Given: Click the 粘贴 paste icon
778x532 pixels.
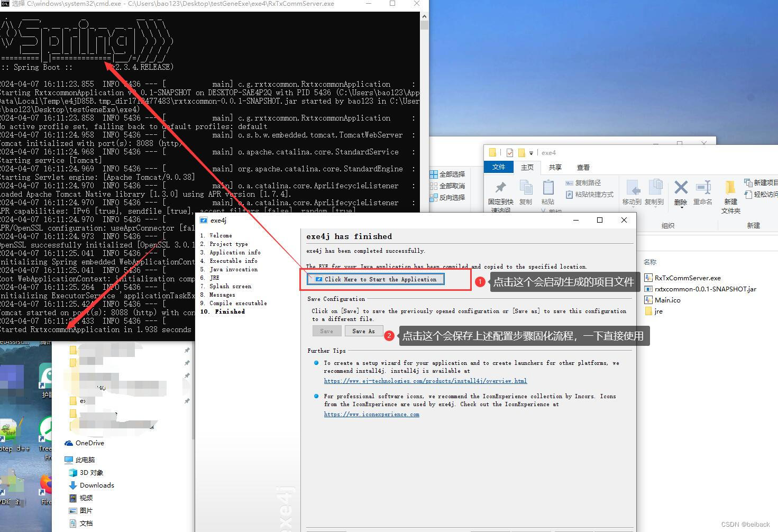Looking at the screenshot, I should (x=548, y=188).
